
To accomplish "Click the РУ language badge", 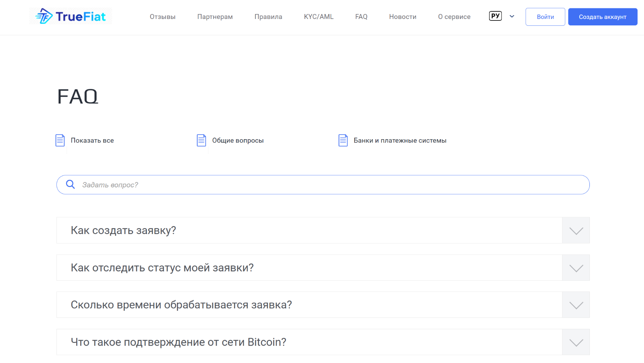I will [496, 16].
